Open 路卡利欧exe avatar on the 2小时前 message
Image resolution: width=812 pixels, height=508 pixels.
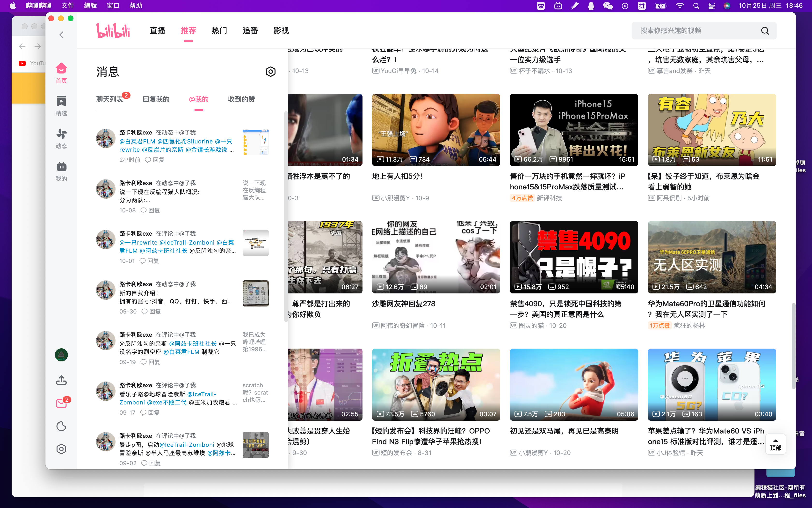tap(106, 138)
